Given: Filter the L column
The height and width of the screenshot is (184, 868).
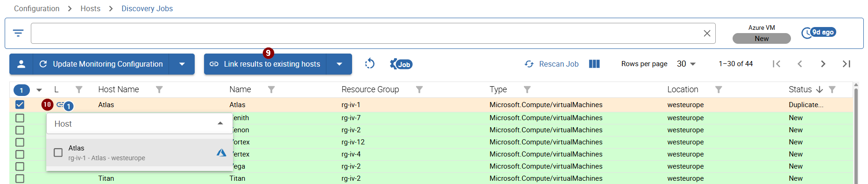Looking at the screenshot, I should click(79, 89).
